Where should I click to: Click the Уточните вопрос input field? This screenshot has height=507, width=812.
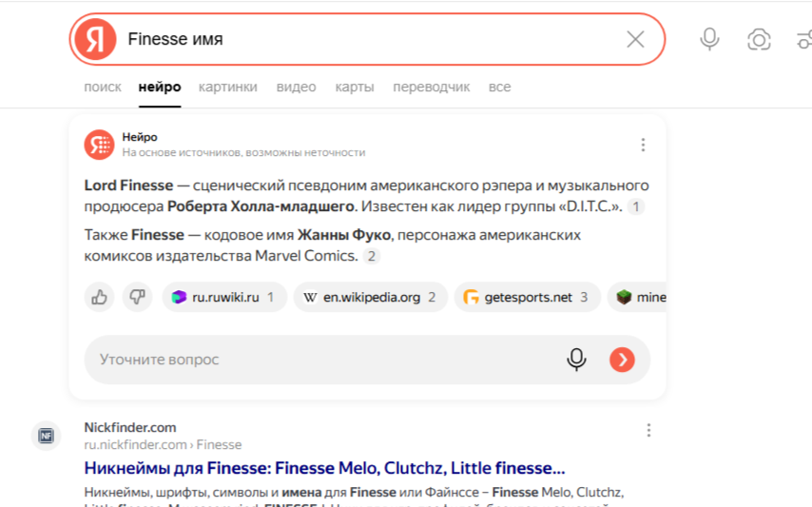tap(314, 360)
